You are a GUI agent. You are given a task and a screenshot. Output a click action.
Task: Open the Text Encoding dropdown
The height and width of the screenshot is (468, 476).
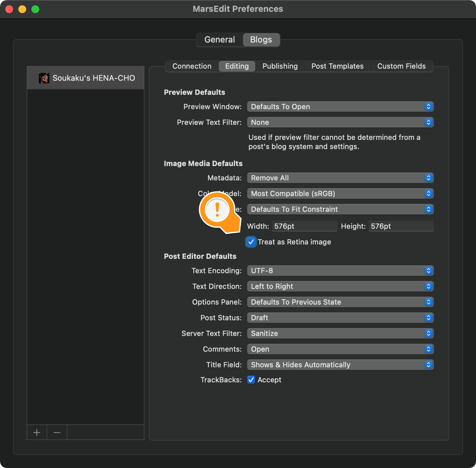(x=340, y=271)
